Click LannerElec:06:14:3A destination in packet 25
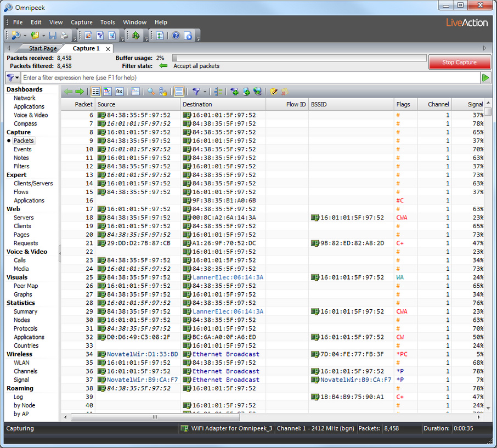The image size is (497, 448). tap(223, 277)
